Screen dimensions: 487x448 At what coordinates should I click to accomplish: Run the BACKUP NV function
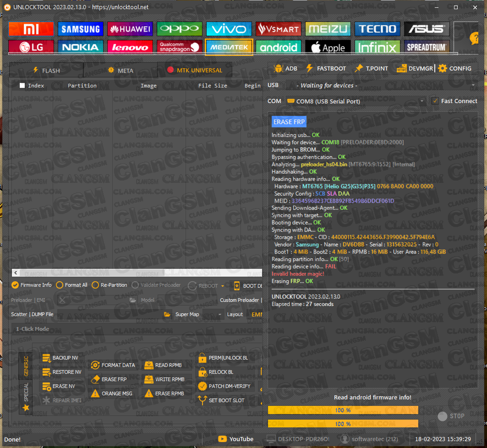point(46,358)
